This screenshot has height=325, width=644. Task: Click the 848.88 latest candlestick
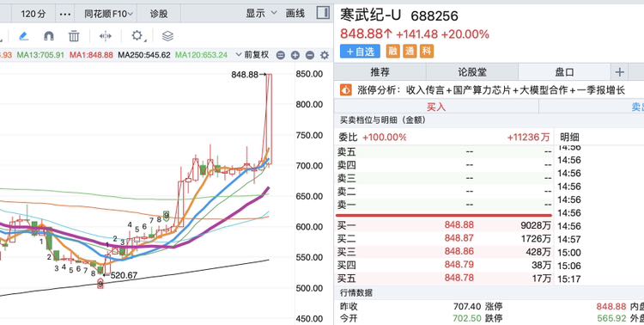[x=269, y=120]
